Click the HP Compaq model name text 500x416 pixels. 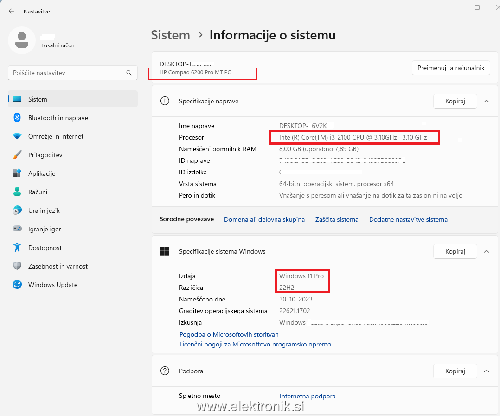[196, 72]
